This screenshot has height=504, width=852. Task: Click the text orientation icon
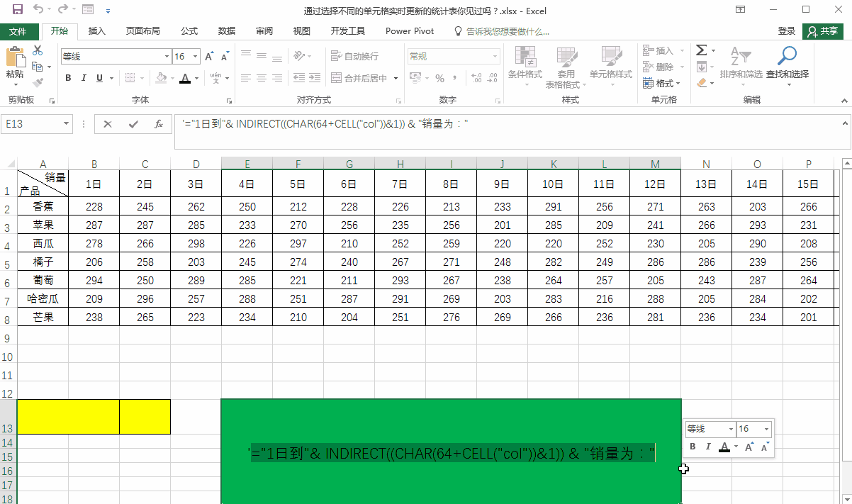[x=300, y=55]
